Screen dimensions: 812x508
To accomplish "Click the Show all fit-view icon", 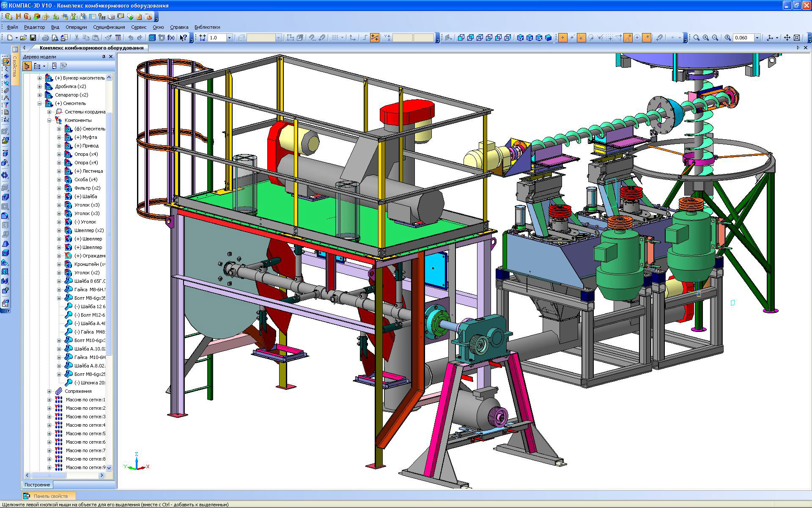I will [x=797, y=38].
